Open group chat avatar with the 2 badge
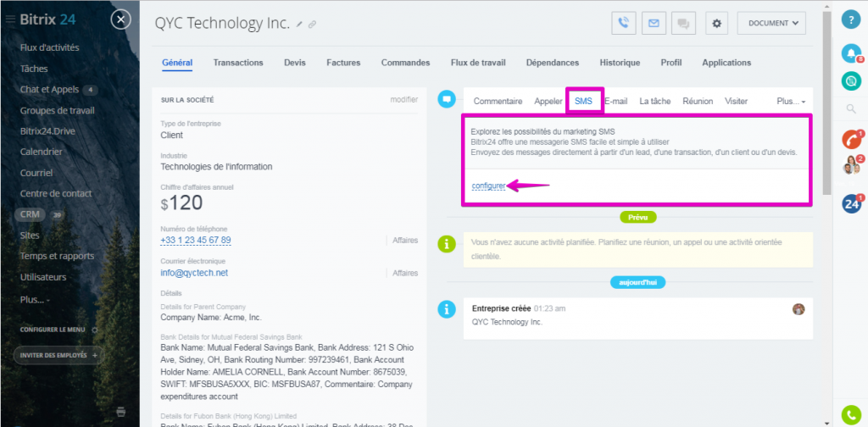Viewport: 868px width, 427px height. 851,165
